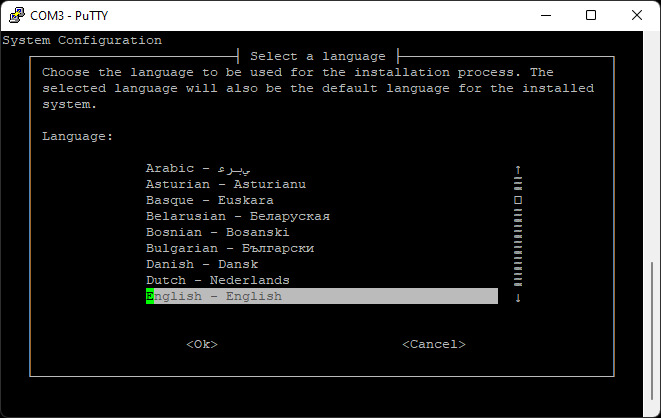Click the scrollbar position marker square
The image size is (661, 418).
click(518, 200)
